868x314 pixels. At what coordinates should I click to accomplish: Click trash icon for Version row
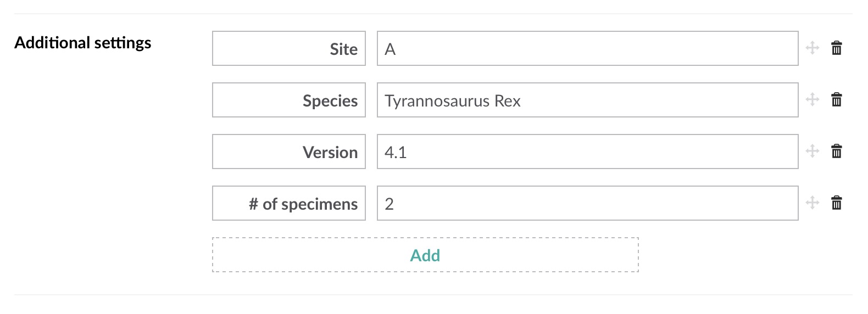(836, 152)
